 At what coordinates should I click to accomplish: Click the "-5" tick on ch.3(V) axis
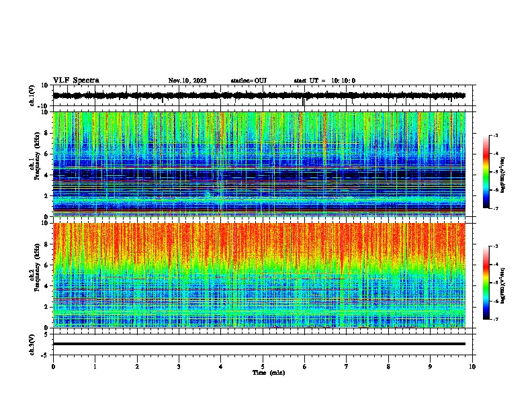click(x=46, y=355)
